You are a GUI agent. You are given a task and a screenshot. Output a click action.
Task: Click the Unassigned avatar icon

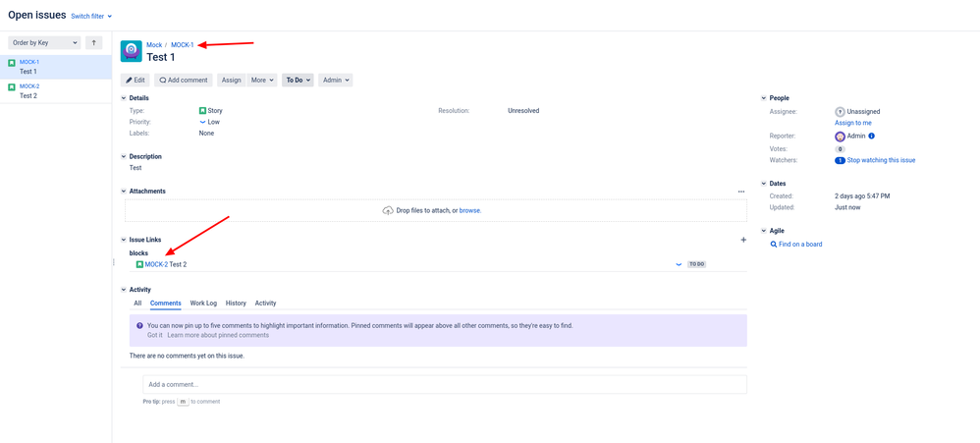coord(840,111)
